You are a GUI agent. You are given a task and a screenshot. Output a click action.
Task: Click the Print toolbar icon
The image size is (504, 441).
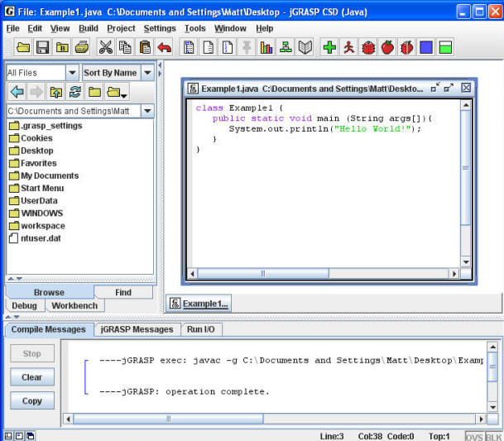tap(82, 47)
